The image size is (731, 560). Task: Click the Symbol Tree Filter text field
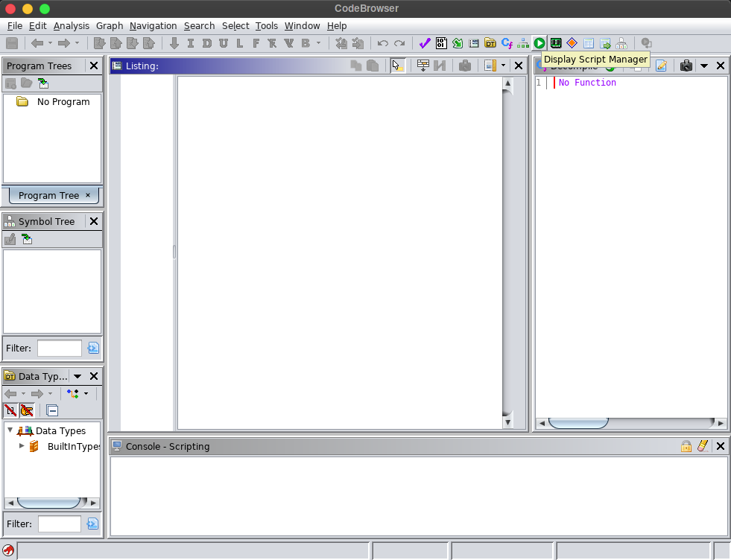pyautogui.click(x=59, y=348)
